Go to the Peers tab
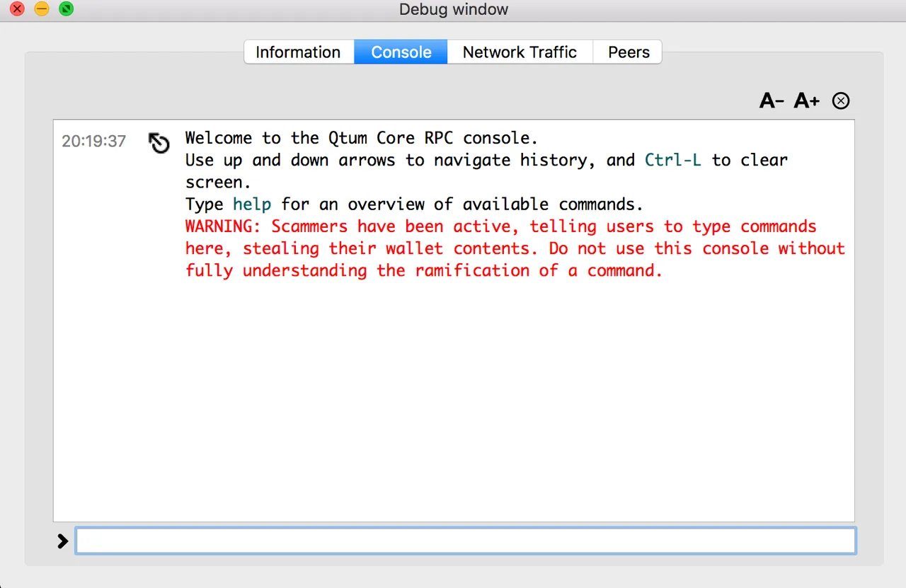The image size is (906, 588). 629,52
